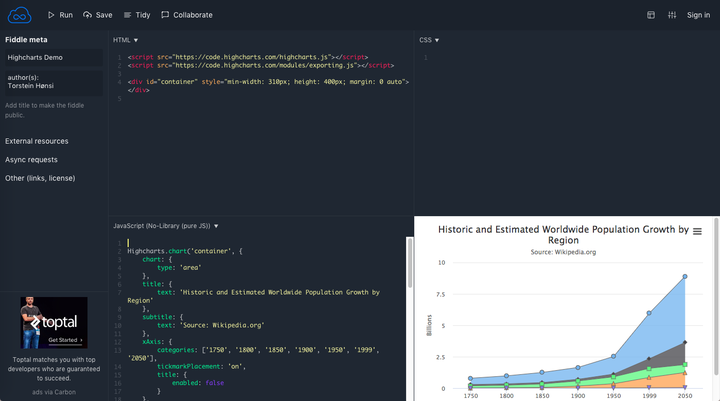Click the Tidy lines icon

coord(127,15)
